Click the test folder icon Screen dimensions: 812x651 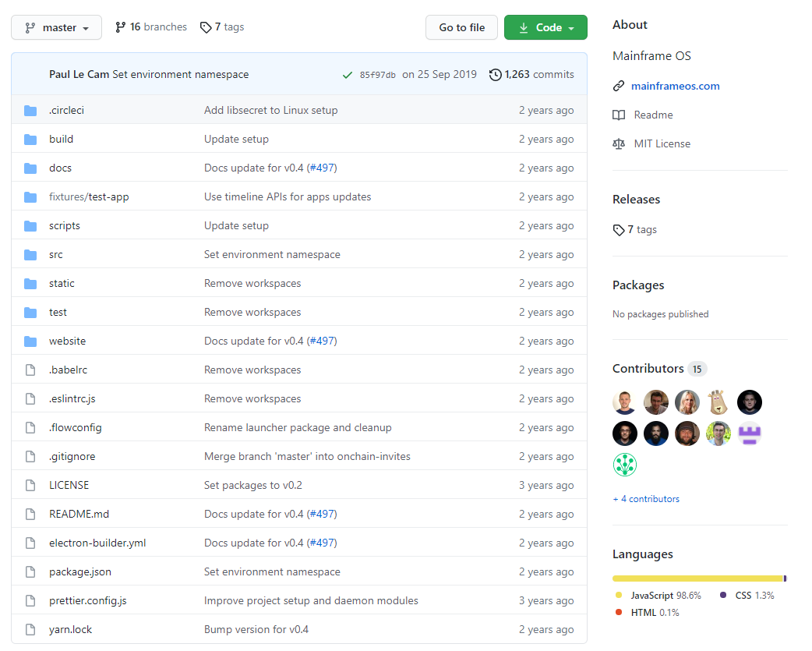30,313
